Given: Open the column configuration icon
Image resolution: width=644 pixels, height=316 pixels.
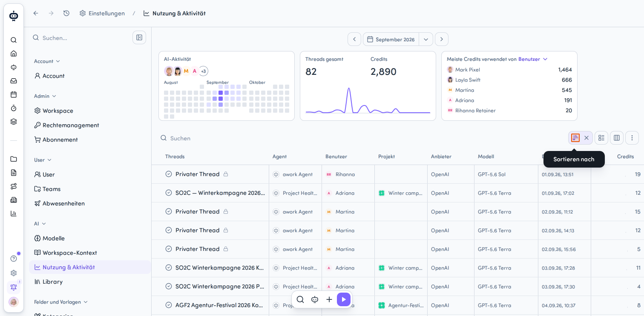Looking at the screenshot, I should tap(617, 138).
